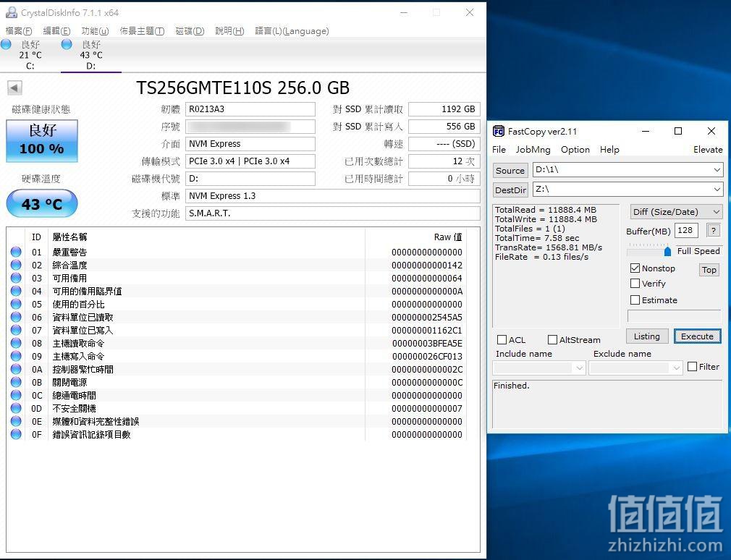
Task: Open FastCopy File menu
Action: (499, 150)
